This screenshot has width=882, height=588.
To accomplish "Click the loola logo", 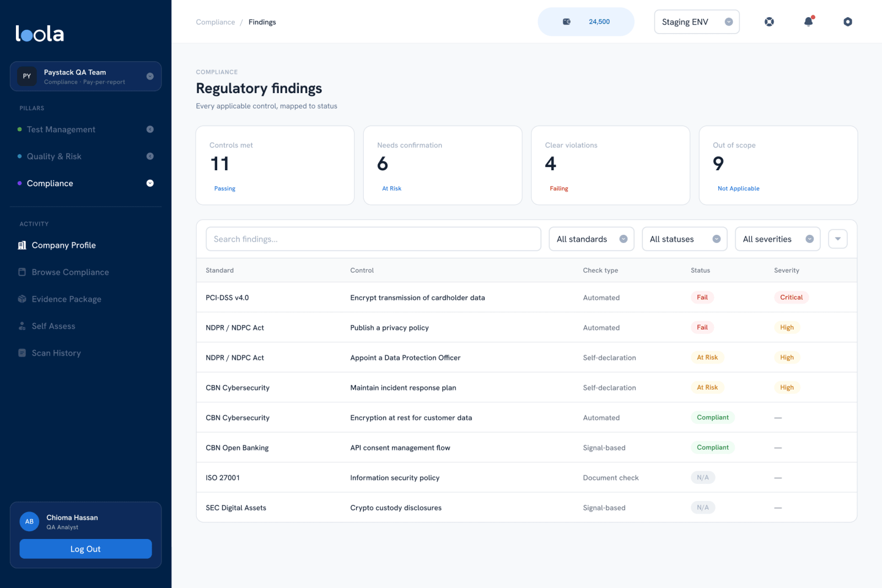I will point(40,34).
